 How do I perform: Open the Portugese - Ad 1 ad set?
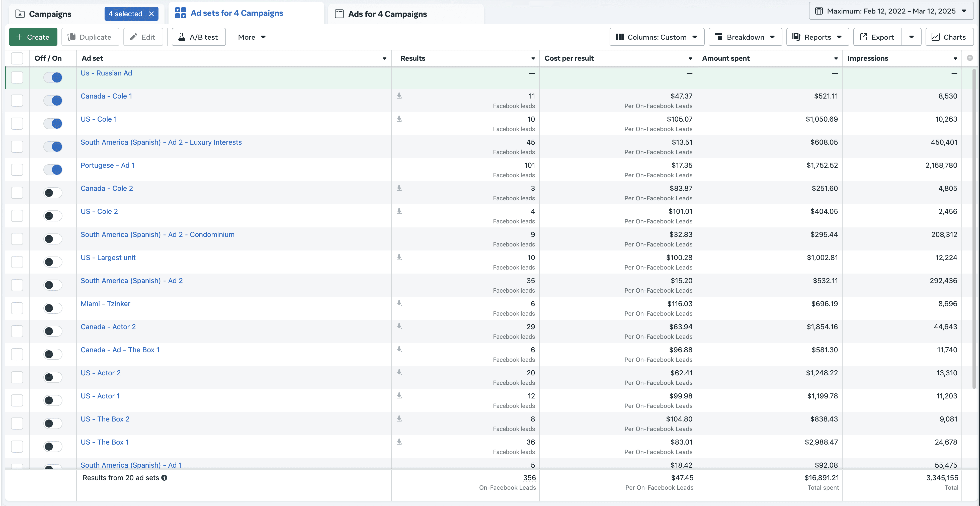108,165
